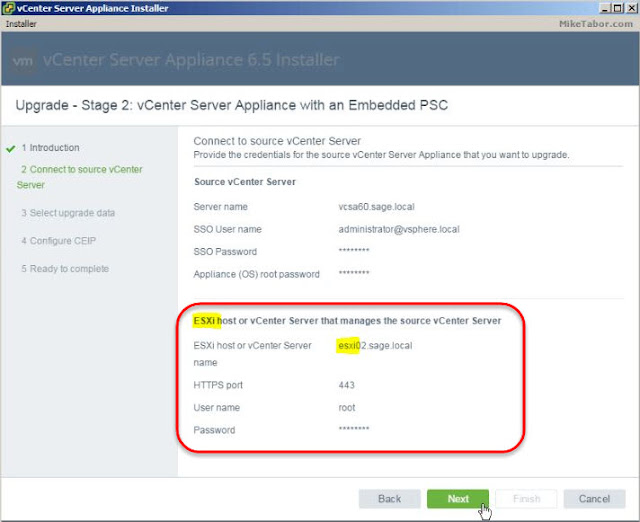Cancel the upgrade wizard
This screenshot has width=640, height=522.
click(594, 499)
